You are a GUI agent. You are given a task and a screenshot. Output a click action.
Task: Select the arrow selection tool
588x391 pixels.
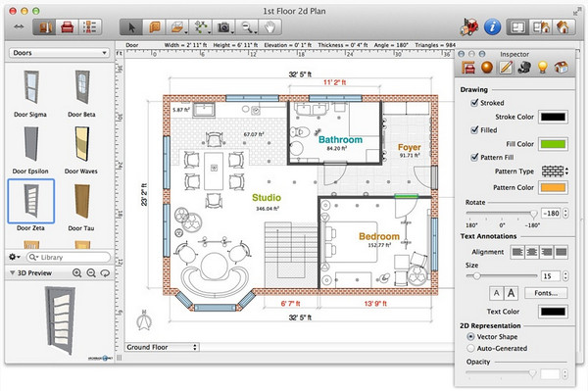(x=131, y=27)
